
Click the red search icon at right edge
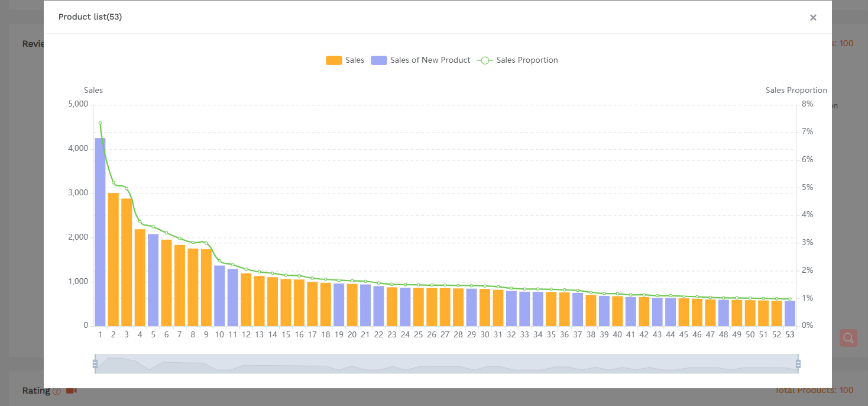pos(848,338)
